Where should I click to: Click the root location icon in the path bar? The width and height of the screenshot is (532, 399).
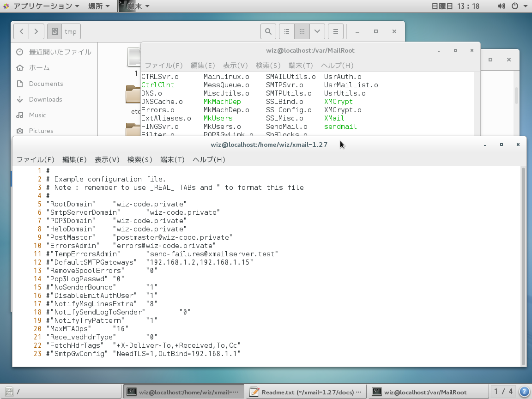click(54, 31)
